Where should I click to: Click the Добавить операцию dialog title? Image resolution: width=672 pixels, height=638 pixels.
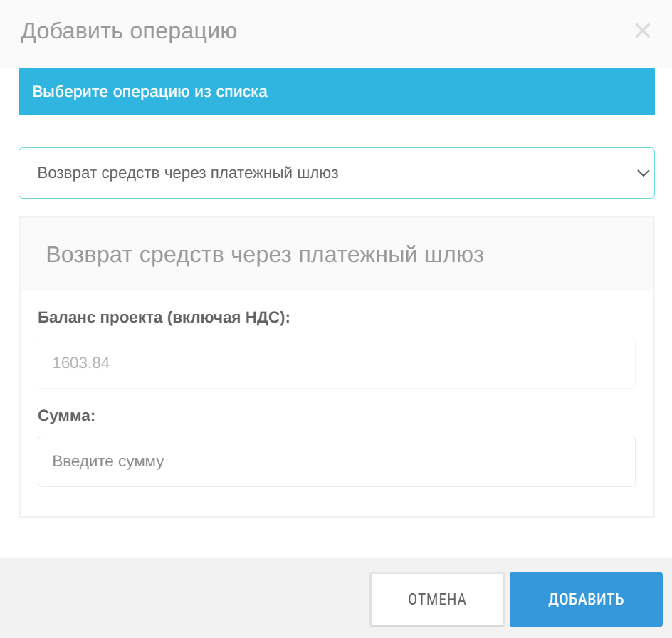129,31
